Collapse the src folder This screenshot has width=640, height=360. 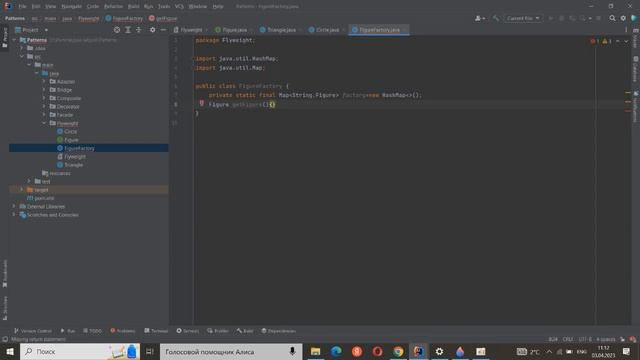(22, 56)
